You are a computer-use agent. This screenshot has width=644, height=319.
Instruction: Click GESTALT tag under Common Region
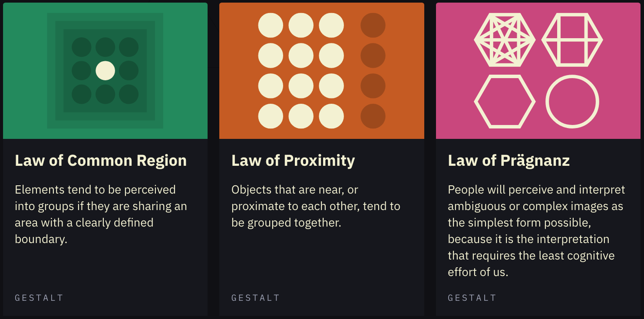click(39, 298)
